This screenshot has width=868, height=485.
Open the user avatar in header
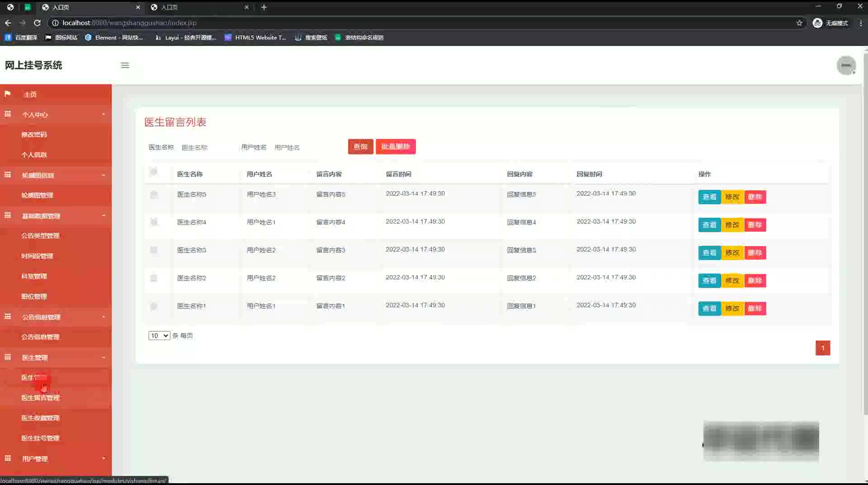tap(846, 65)
